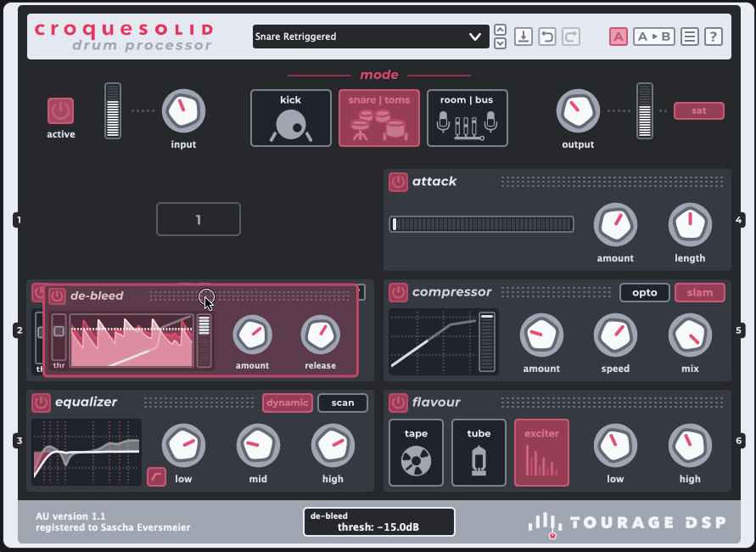
Task: Choose the tube flavour type
Action: 479,453
